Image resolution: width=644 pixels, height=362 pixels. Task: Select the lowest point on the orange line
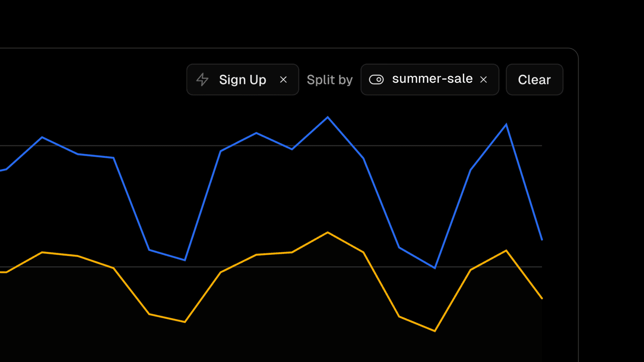(435, 331)
